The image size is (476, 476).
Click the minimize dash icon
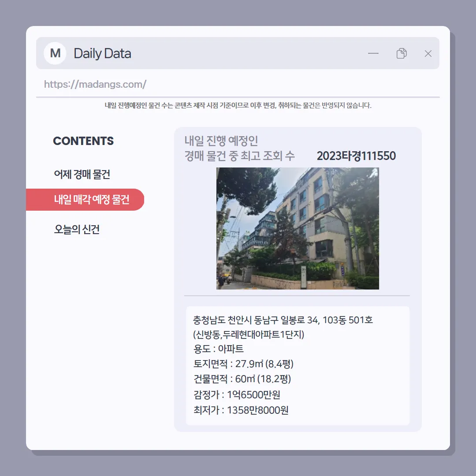pyautogui.click(x=373, y=53)
